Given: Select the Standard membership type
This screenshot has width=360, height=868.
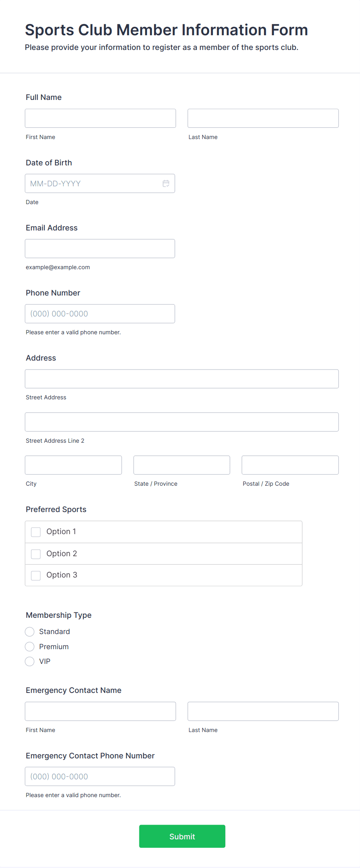Looking at the screenshot, I should point(30,632).
